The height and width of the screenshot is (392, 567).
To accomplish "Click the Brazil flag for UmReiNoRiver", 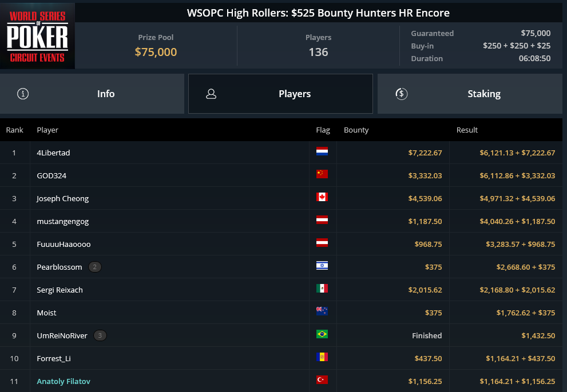I will [x=322, y=334].
